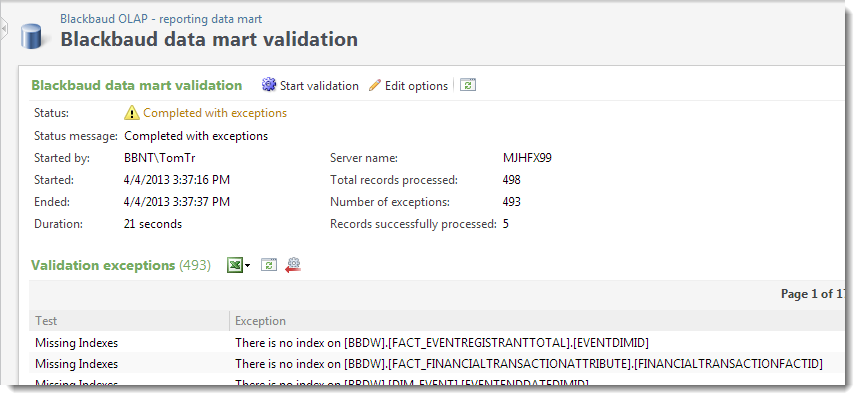Open the Excel export dropdown arrow
The image size is (860, 400).
[247, 266]
